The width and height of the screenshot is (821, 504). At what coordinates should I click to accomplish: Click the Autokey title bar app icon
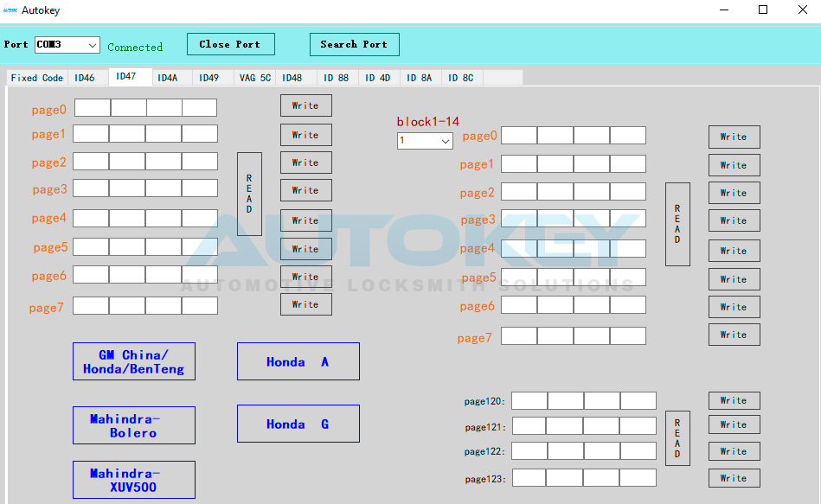tap(10, 10)
